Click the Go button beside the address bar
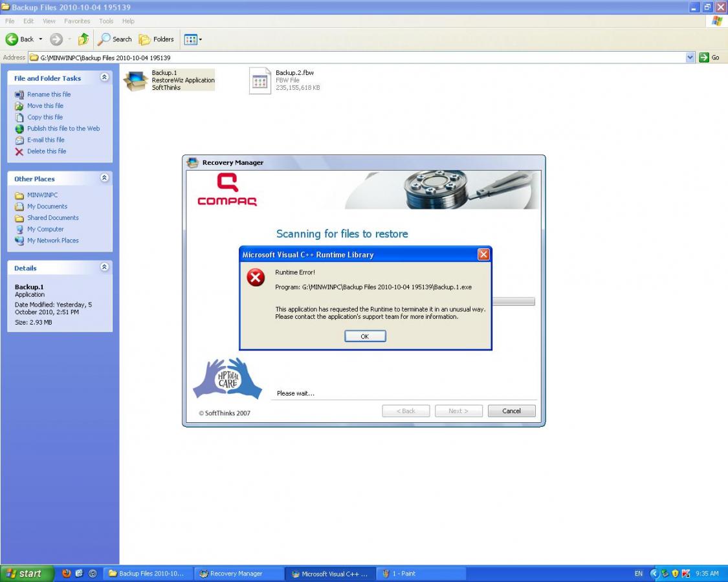728x582 pixels. coord(709,58)
